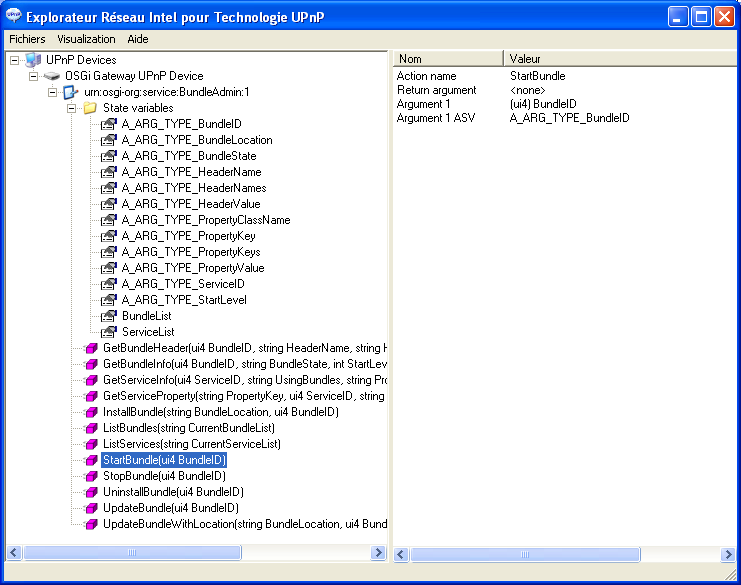This screenshot has width=741, height=585.
Task: Open the Visualization menu
Action: click(x=86, y=39)
